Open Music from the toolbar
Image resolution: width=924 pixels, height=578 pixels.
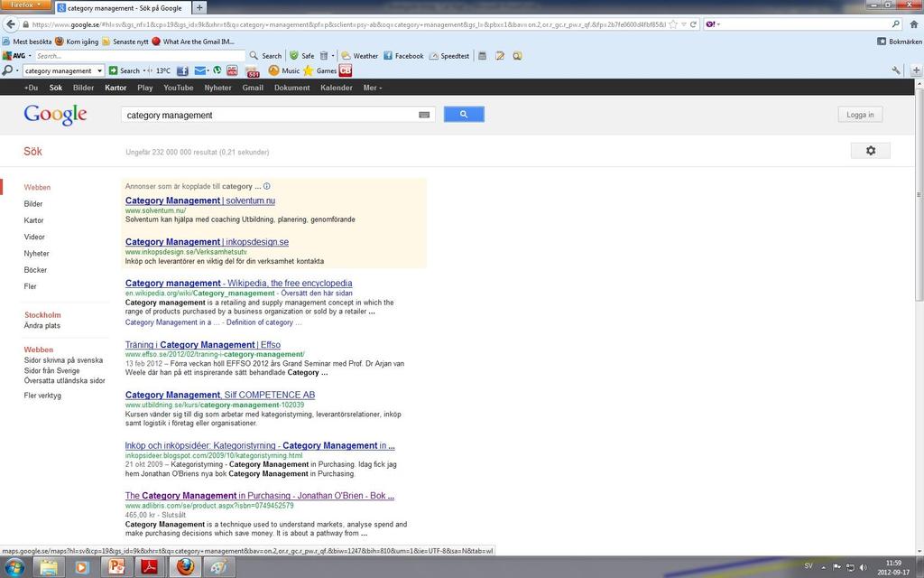tap(284, 70)
